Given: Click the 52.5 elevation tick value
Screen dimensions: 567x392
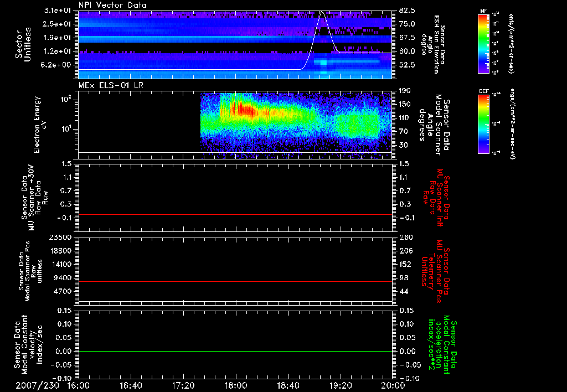Looking at the screenshot, I should coord(407,65).
